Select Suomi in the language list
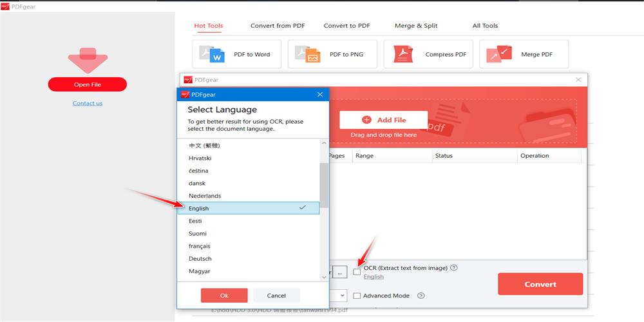The width and height of the screenshot is (644, 322). point(248,234)
